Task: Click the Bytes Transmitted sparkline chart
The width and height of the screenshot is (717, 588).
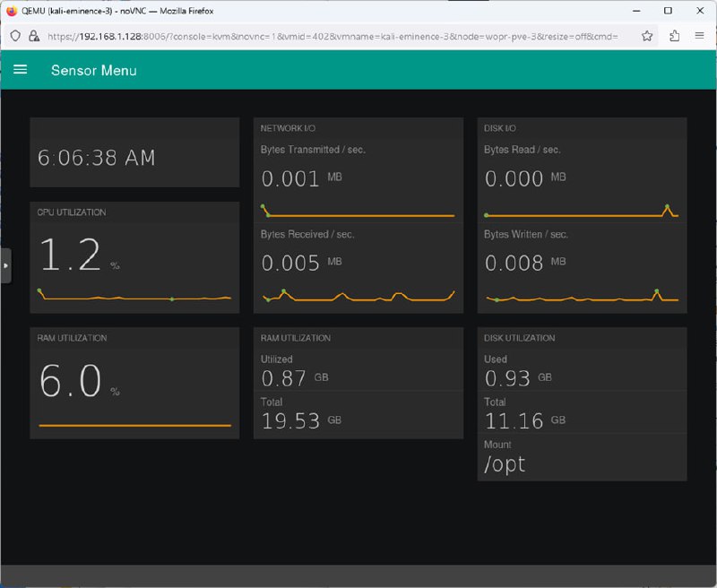Action: coord(358,213)
